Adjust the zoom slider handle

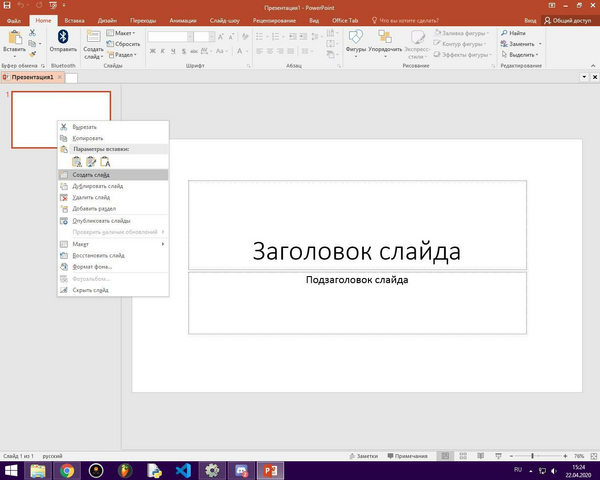coord(532,456)
